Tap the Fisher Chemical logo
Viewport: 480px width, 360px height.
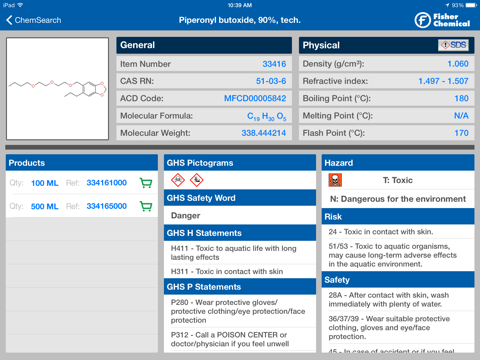(442, 20)
